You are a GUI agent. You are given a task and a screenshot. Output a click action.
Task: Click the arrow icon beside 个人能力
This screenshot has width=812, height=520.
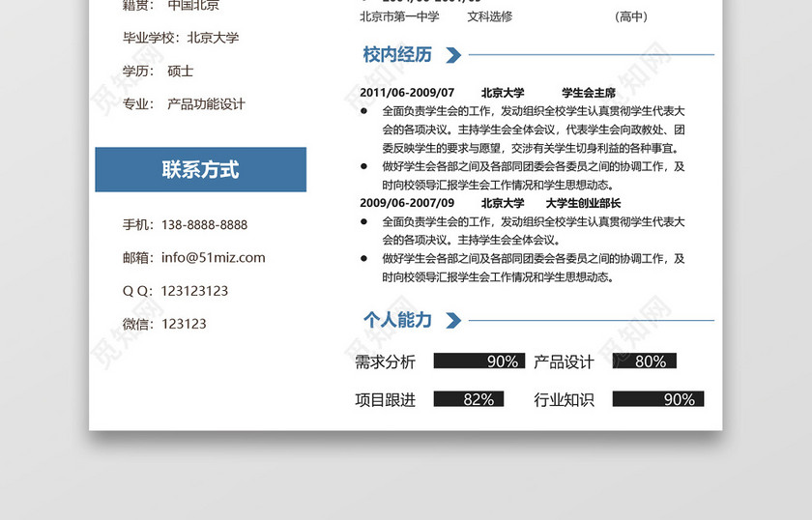(x=453, y=321)
